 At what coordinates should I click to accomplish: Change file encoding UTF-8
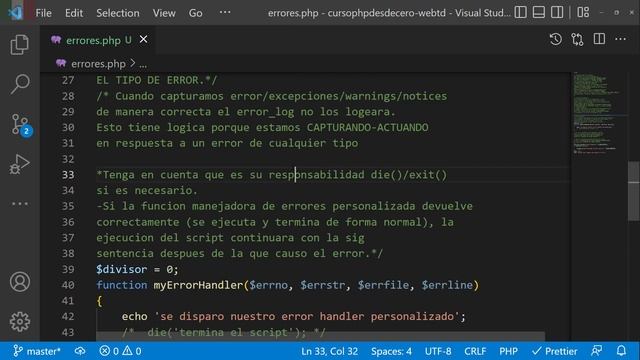point(438,351)
